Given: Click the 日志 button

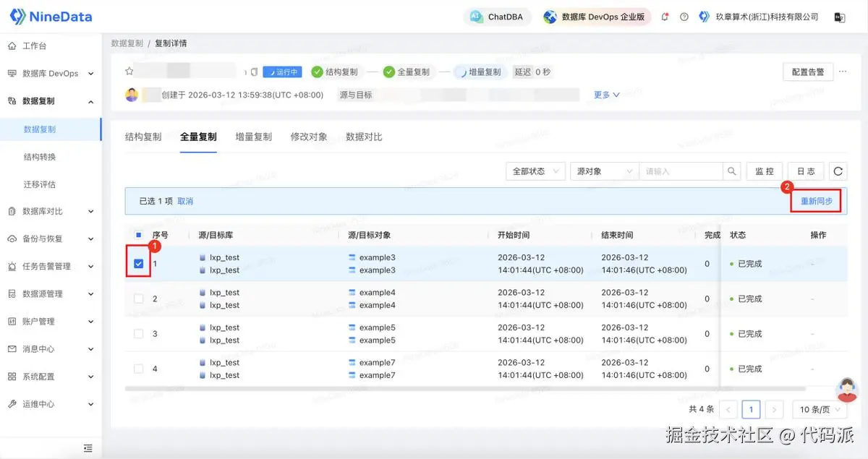Looking at the screenshot, I should click(806, 171).
